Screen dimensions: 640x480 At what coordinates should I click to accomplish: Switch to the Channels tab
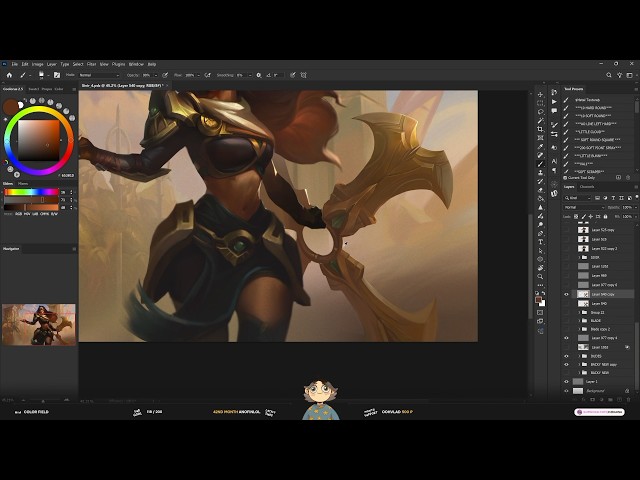coord(587,187)
